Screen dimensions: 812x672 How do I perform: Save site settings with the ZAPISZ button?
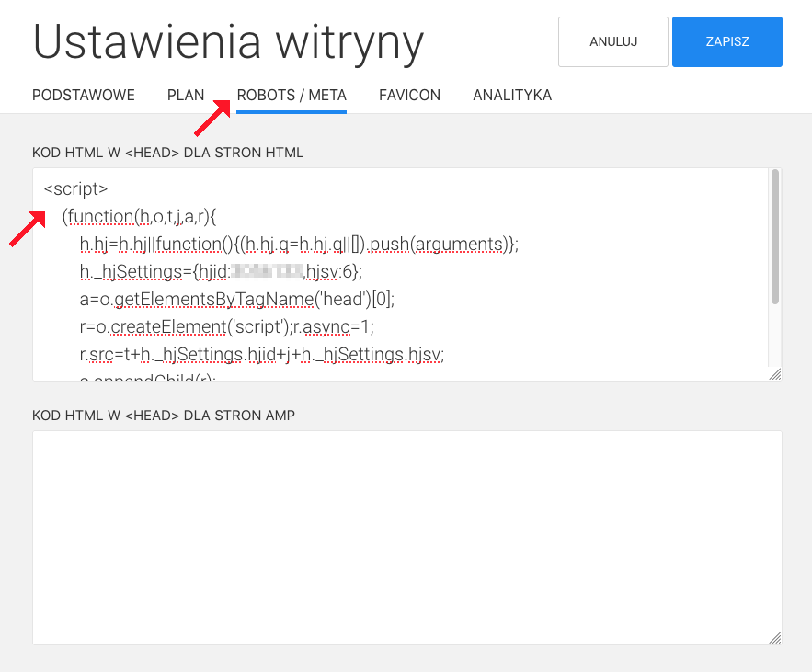(726, 41)
